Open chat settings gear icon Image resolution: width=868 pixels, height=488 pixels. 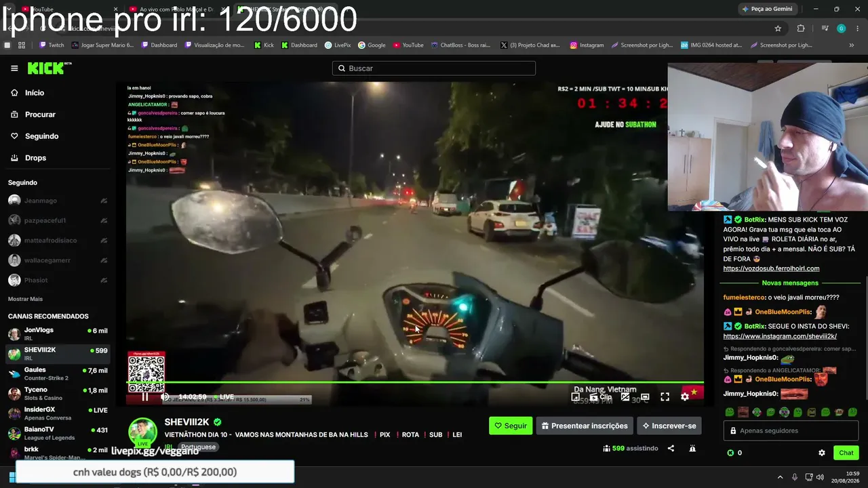[822, 453]
